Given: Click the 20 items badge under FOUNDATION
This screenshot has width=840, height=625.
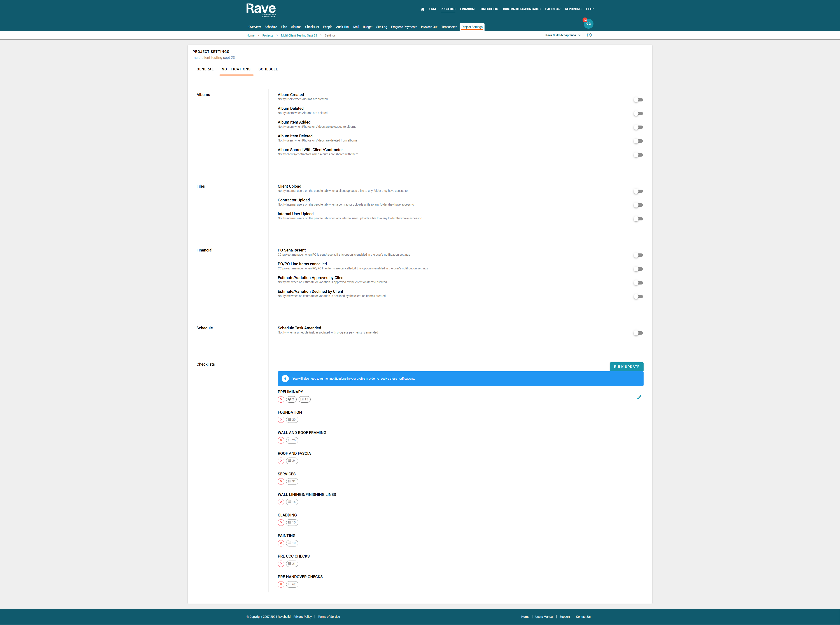Looking at the screenshot, I should click(x=292, y=420).
